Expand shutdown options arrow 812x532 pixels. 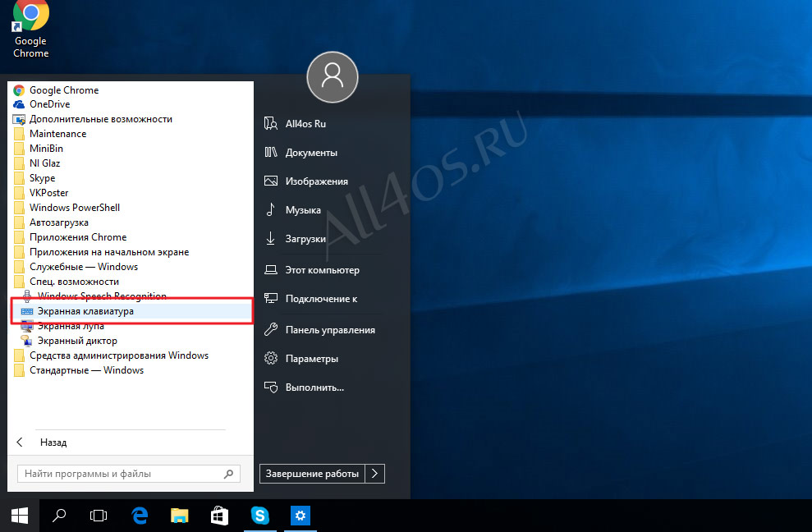375,474
